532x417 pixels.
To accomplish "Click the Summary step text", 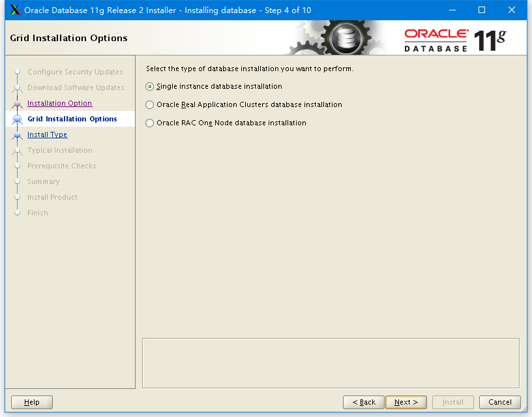I will pyautogui.click(x=44, y=181).
